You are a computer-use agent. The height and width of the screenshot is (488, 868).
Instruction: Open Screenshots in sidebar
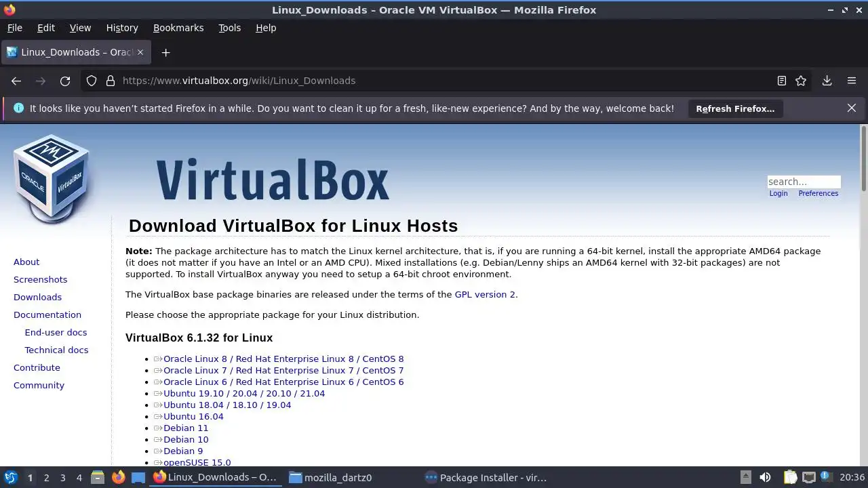tap(40, 279)
